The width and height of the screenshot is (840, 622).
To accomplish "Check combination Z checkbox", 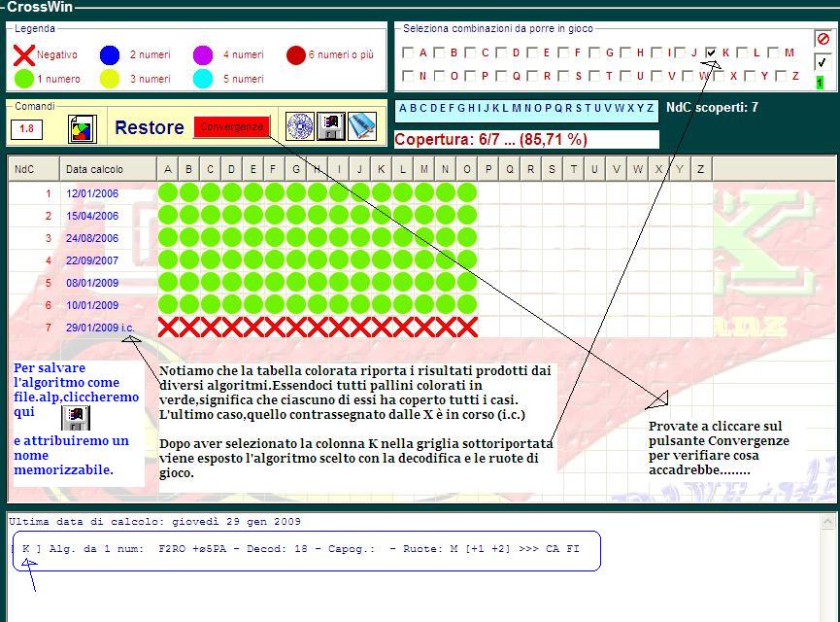I will [781, 76].
